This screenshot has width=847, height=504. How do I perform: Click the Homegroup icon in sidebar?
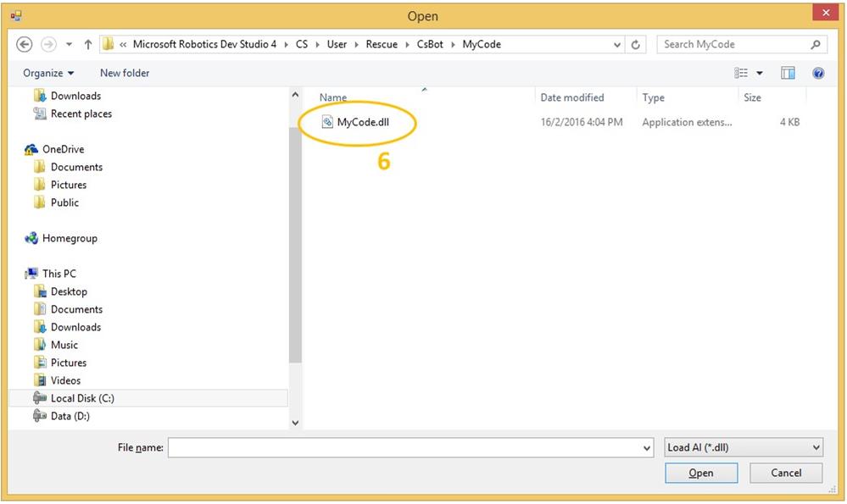click(x=31, y=239)
